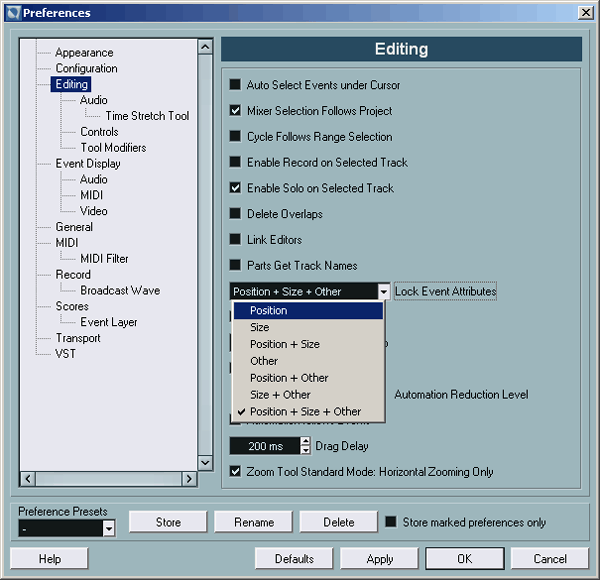This screenshot has height=580, width=600.
Task: Toggle the Link Editors checkbox
Action: [x=235, y=239]
